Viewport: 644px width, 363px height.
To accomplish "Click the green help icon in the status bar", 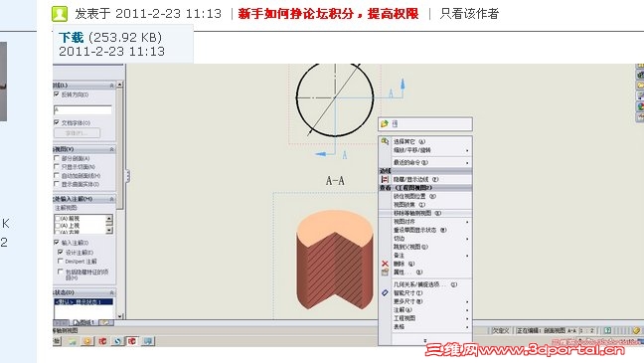I will point(607,330).
